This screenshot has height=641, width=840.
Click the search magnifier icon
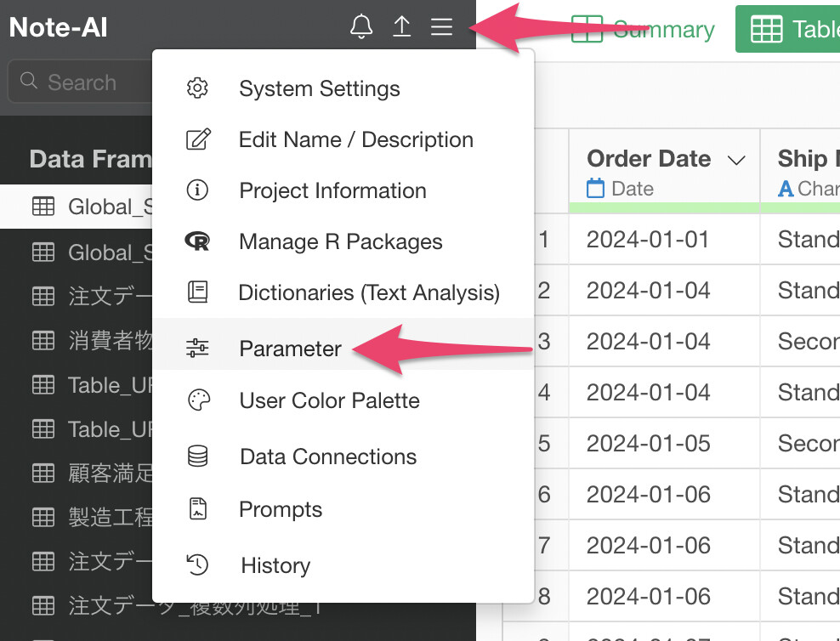click(28, 81)
